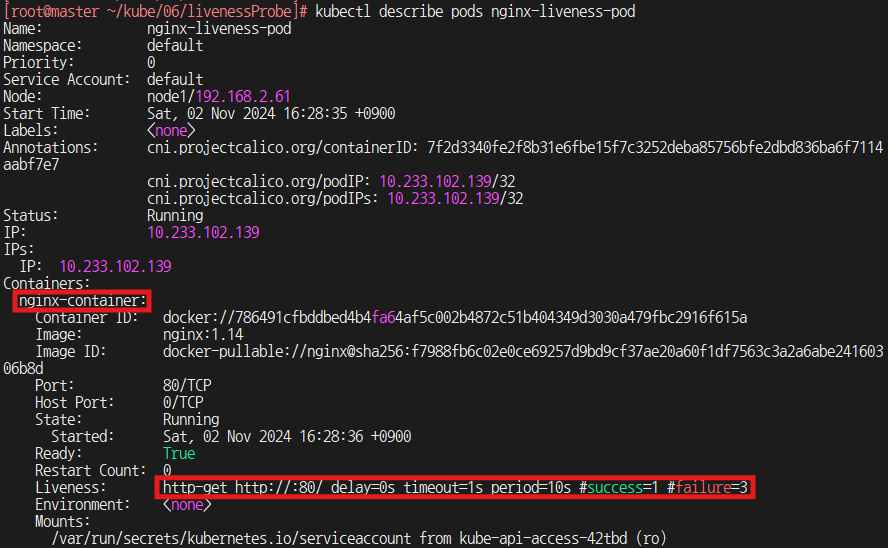Screen dimensions: 888x548
Task: Select the podIP annotation 10.233.102.139/32
Action: tap(447, 181)
